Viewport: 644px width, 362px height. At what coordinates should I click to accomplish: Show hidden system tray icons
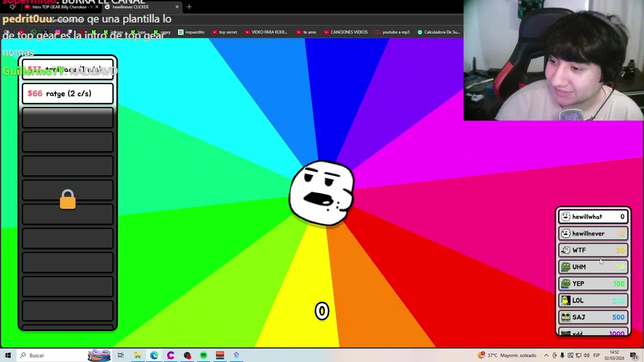(546, 355)
